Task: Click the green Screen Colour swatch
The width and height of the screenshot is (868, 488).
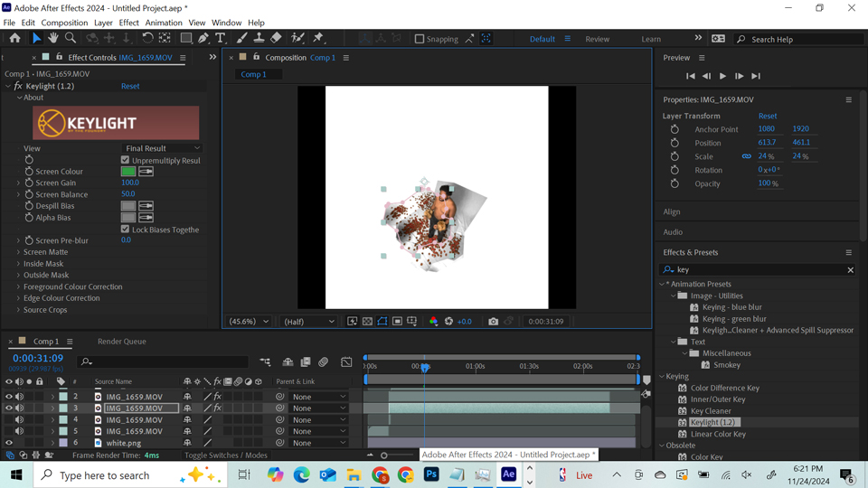Action: pos(128,172)
